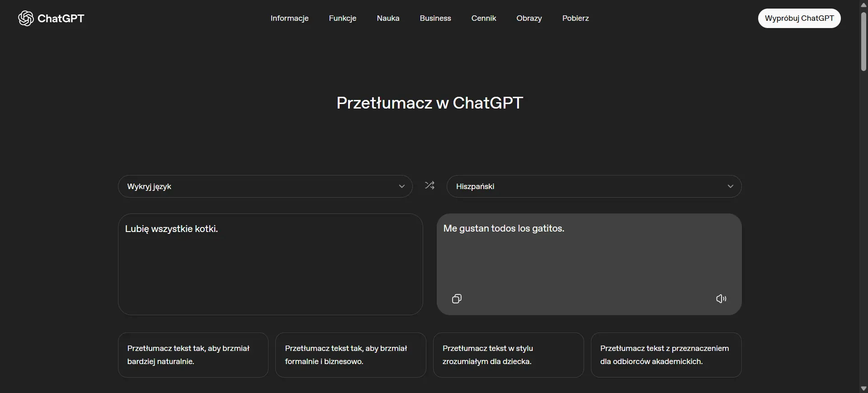The height and width of the screenshot is (393, 868).
Task: Select the Pobierz menu item
Action: 576,18
